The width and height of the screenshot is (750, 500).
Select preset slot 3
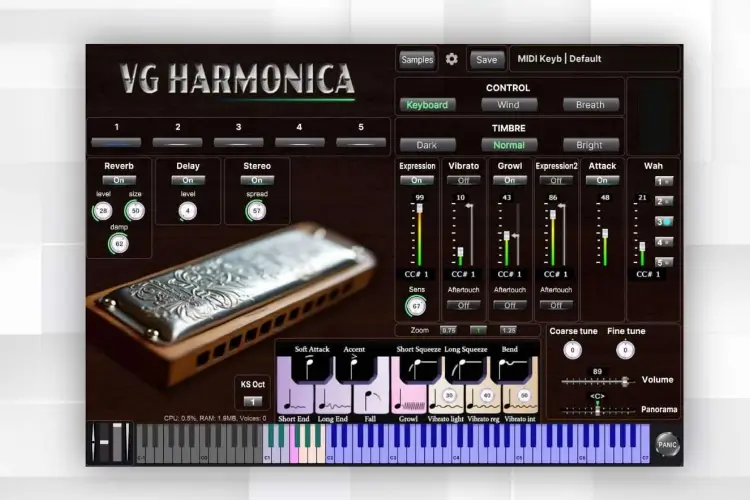point(239,143)
